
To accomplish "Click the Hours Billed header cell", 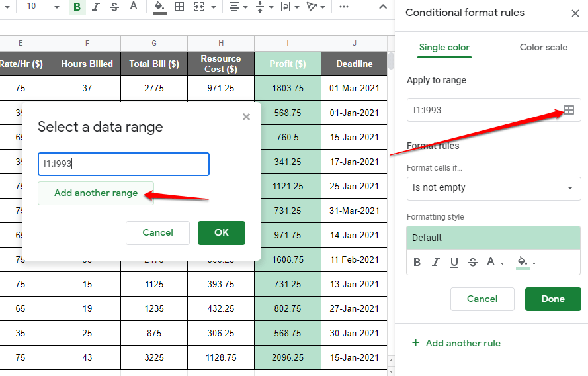I will (x=87, y=64).
